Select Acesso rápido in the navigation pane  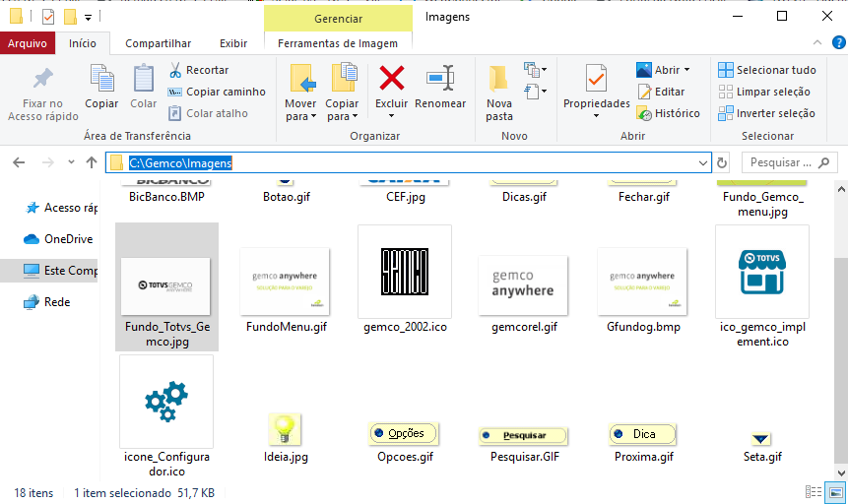coord(62,208)
